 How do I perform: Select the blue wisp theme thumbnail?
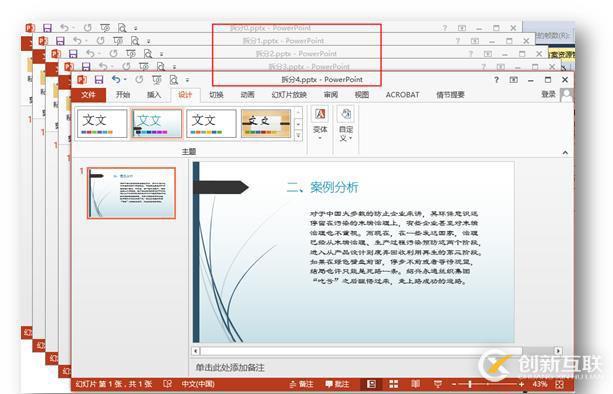click(x=156, y=123)
